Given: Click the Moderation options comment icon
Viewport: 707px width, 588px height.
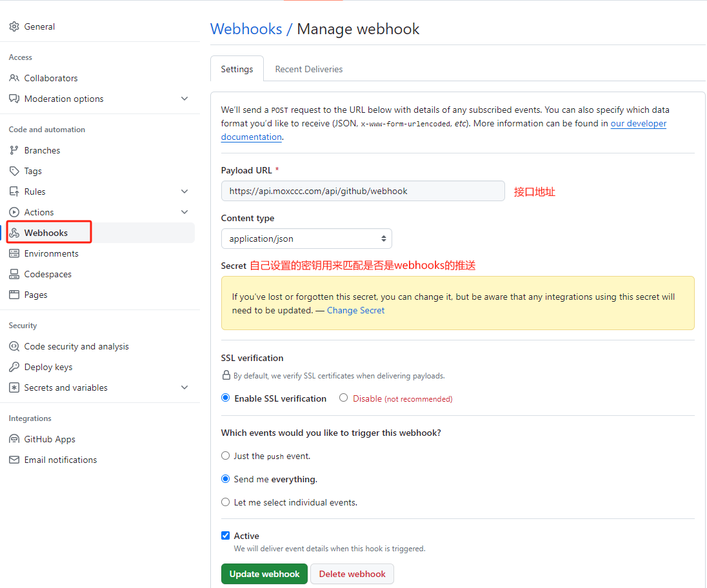Looking at the screenshot, I should click(14, 99).
